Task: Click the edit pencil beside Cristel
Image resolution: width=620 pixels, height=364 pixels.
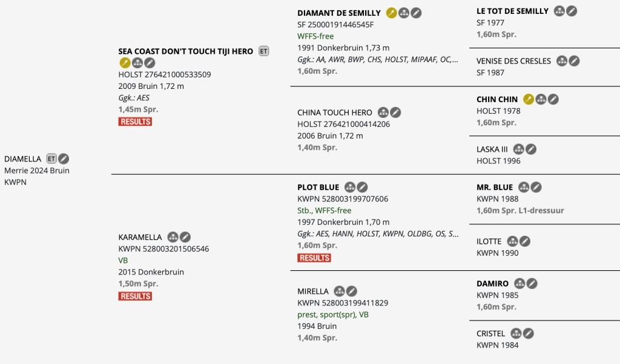Action: 529,334
